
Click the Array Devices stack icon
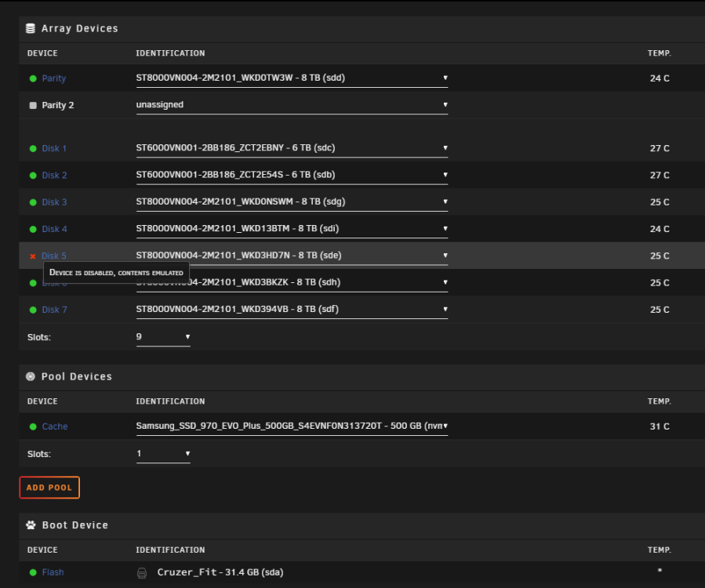click(x=31, y=28)
